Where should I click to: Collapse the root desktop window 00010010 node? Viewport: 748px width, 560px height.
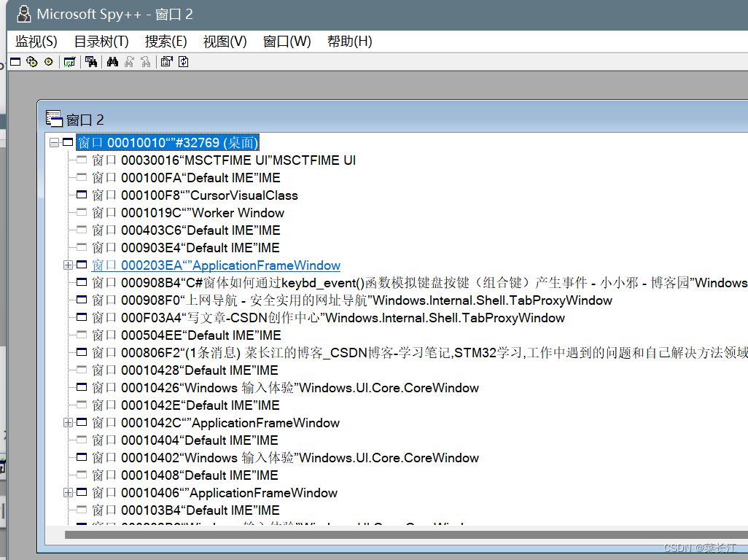point(55,143)
